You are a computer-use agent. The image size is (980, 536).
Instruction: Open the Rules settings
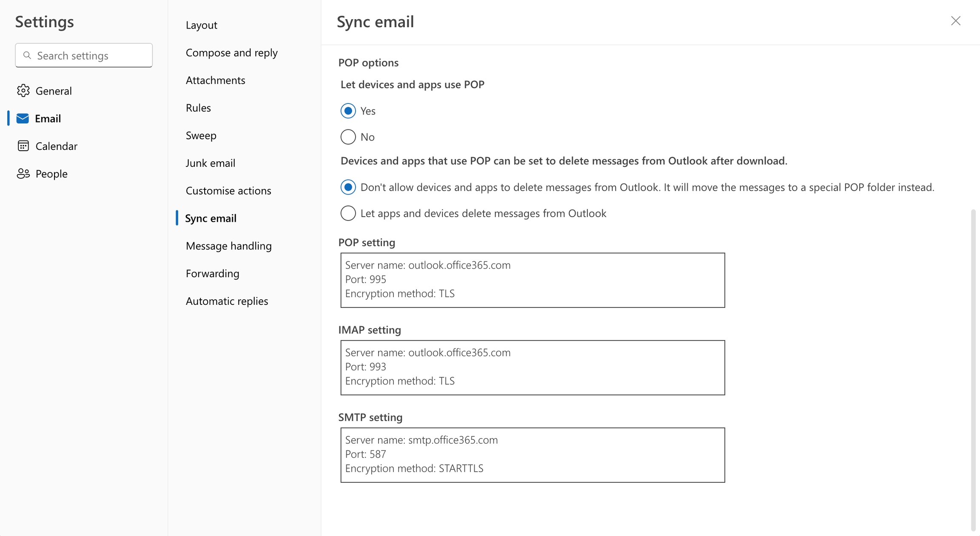point(198,108)
